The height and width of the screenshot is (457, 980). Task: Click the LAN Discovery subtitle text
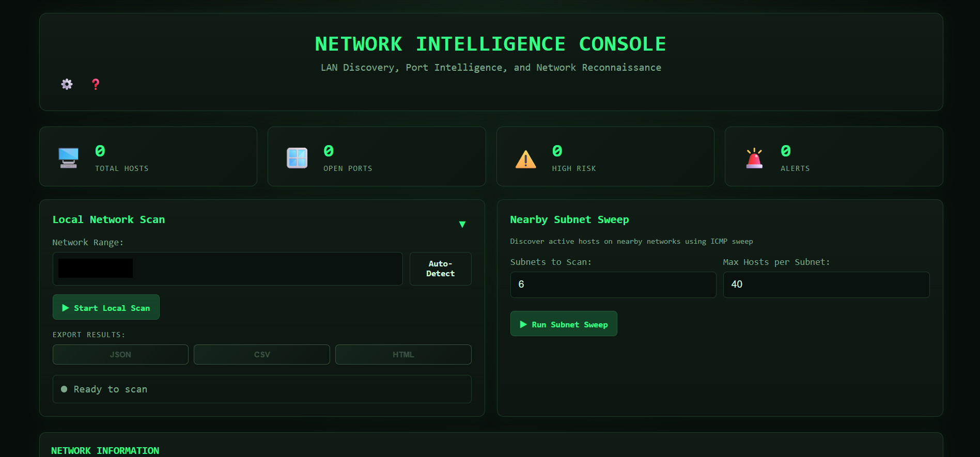click(x=491, y=68)
